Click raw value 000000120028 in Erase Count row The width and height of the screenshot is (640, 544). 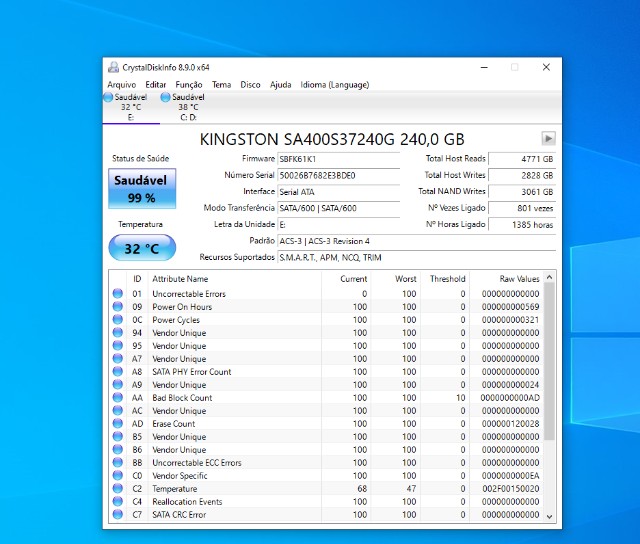coord(511,424)
